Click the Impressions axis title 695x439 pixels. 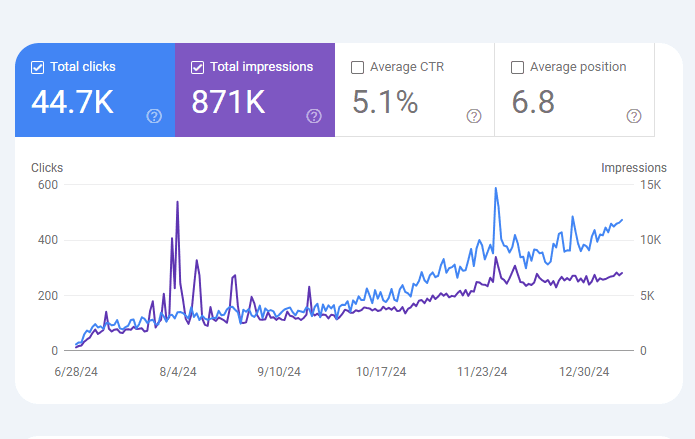(x=633, y=168)
